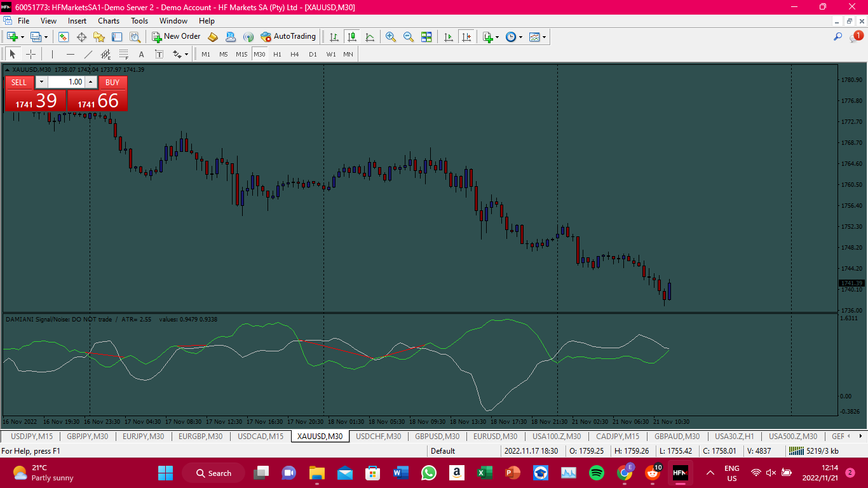Image resolution: width=868 pixels, height=488 pixels.
Task: Click the New Order button
Action: click(176, 37)
